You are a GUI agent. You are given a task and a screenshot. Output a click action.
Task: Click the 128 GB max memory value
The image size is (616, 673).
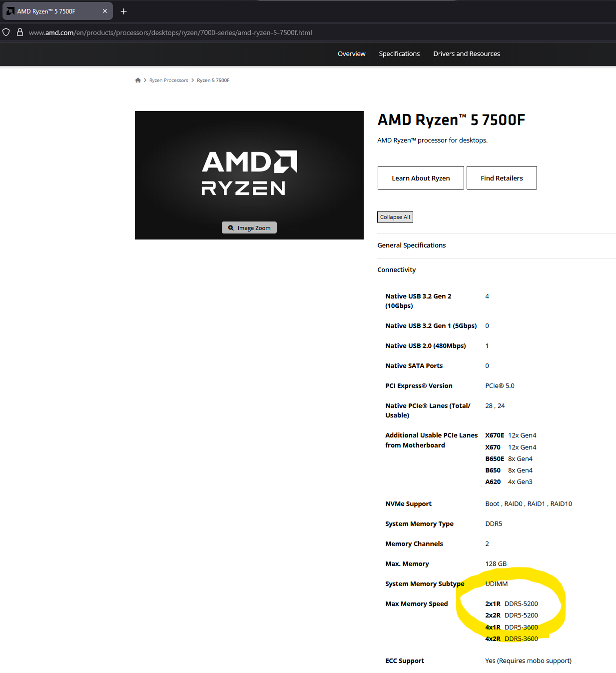pyautogui.click(x=496, y=563)
